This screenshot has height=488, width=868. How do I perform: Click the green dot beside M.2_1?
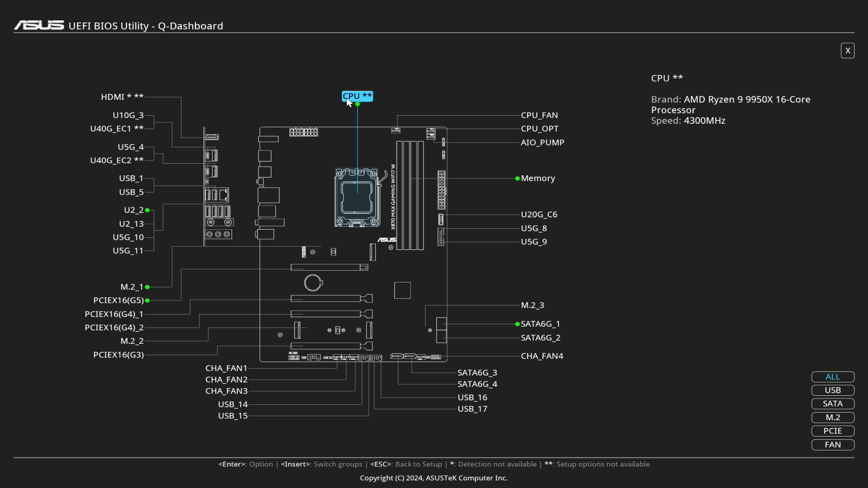point(147,287)
